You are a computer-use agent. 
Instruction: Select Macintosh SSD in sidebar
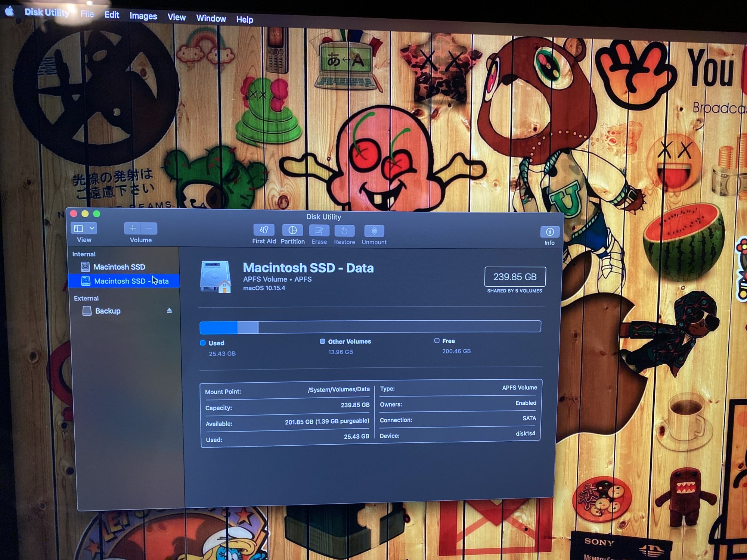pyautogui.click(x=120, y=267)
